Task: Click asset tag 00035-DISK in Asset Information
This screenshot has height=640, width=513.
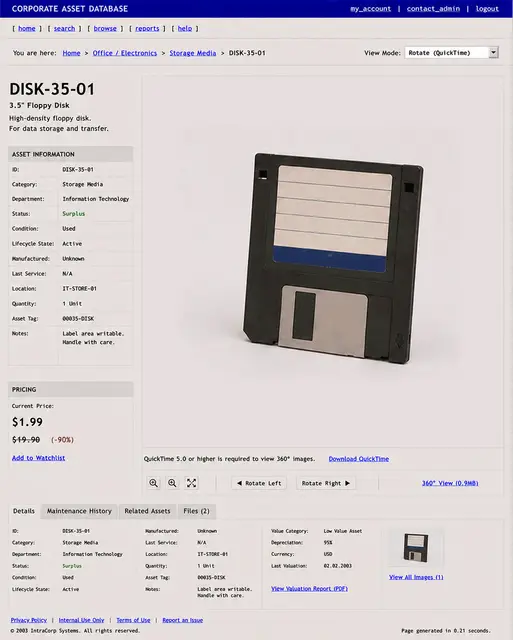Action: click(78, 318)
